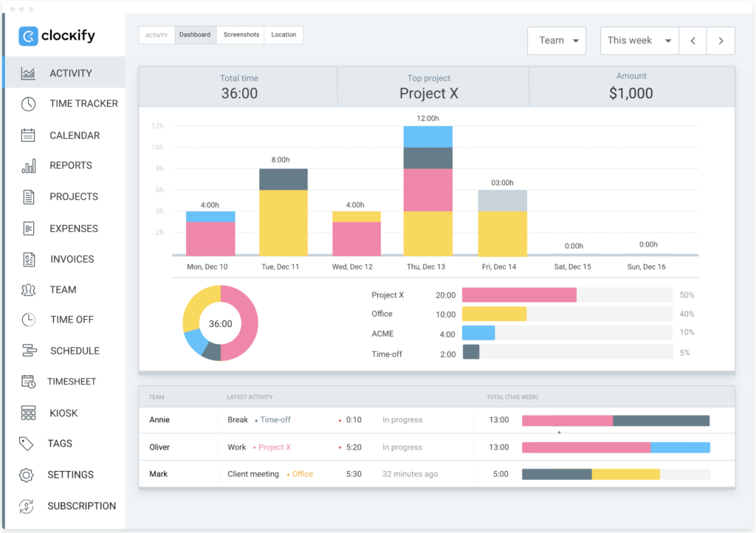Open PROJECTS menu item
This screenshot has width=756, height=533.
pyautogui.click(x=74, y=196)
